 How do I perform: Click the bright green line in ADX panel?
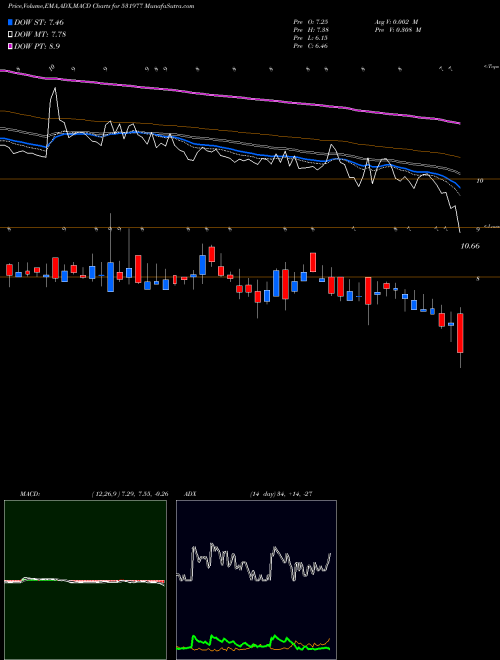click(253, 644)
